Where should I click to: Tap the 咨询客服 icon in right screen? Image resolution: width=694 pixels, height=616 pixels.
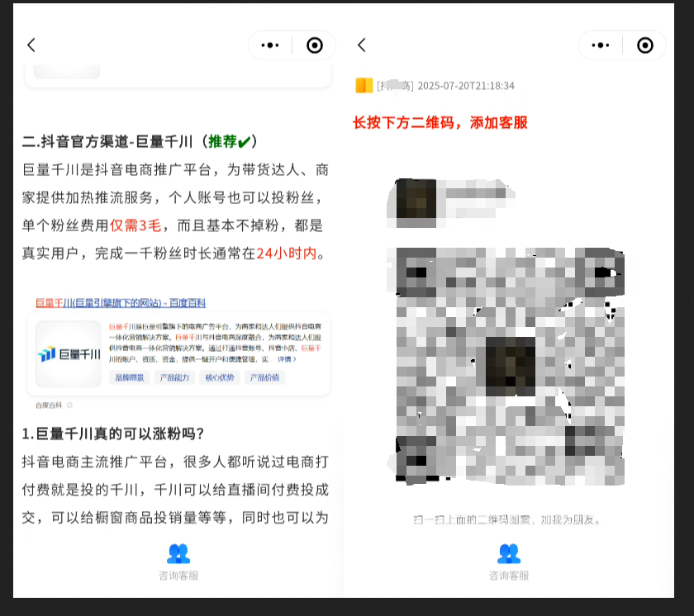[x=509, y=553]
